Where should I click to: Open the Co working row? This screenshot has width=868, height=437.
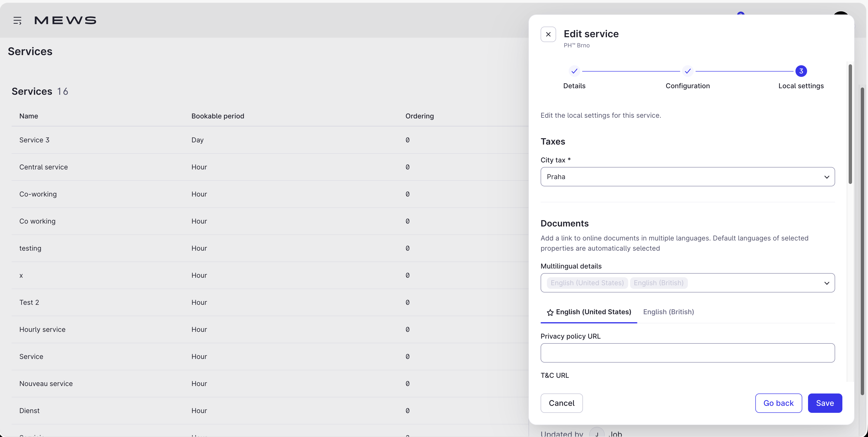click(x=270, y=221)
